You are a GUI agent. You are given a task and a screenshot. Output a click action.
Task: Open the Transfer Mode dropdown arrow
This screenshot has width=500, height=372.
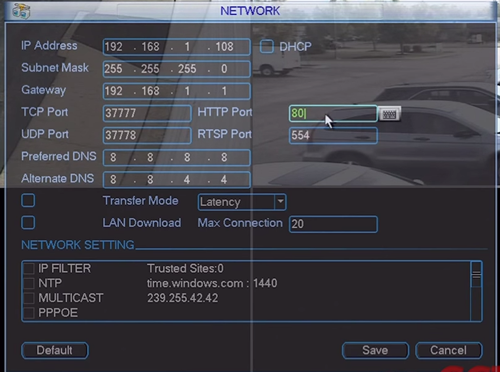click(x=280, y=202)
